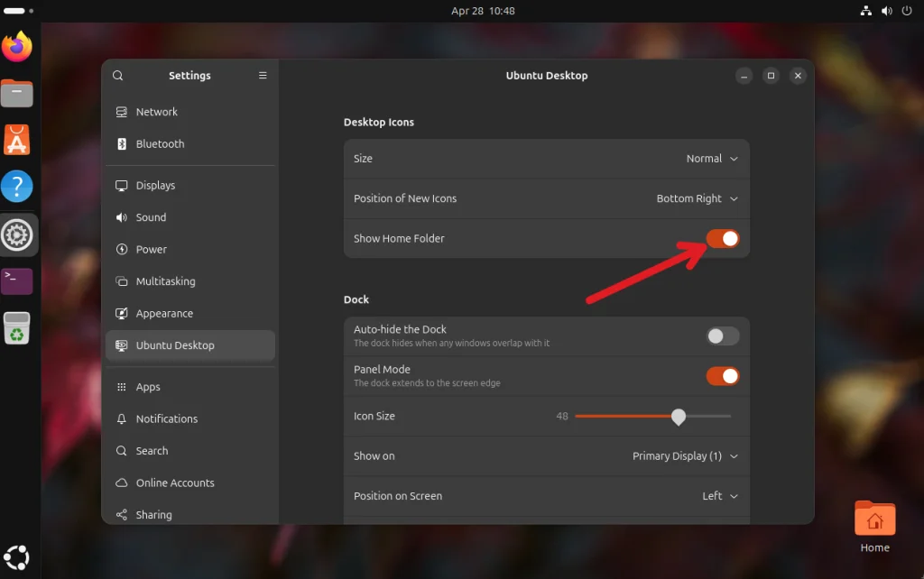Open Help from the dock

tap(16, 187)
